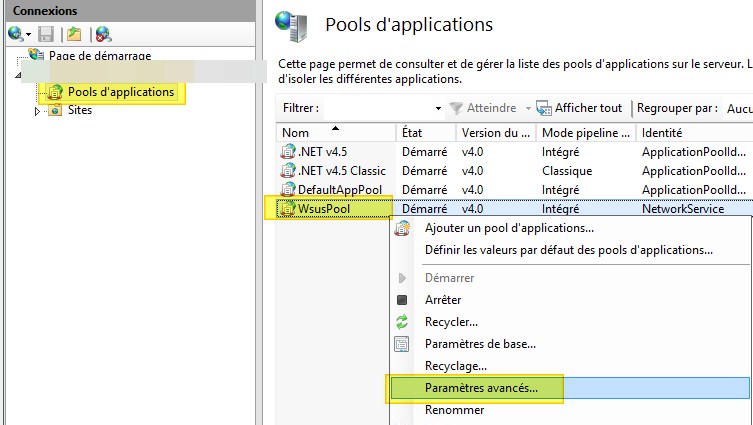
Task: Choose Définir les valeurs par défaut des pools d'applications
Action: click(x=569, y=250)
